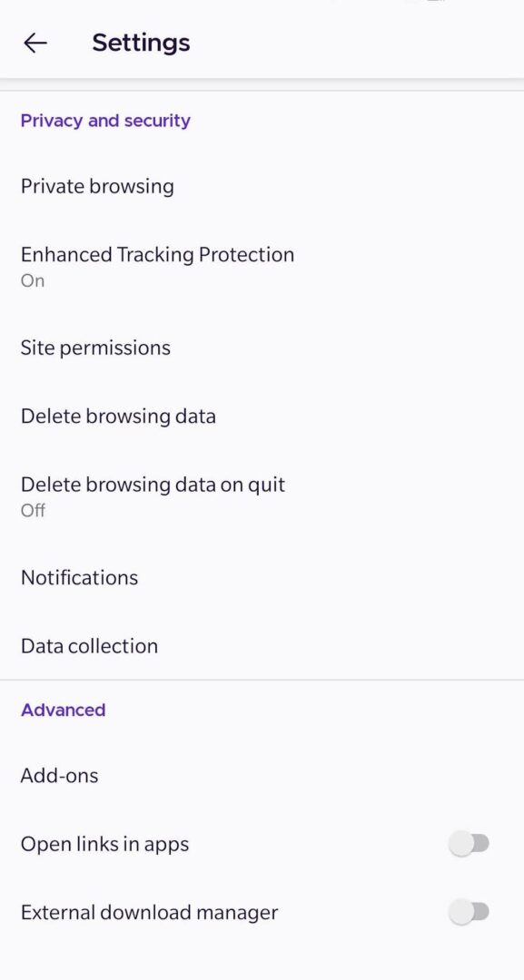Viewport: 524px width, 980px height.
Task: Open the Notifications settings
Action: click(79, 577)
